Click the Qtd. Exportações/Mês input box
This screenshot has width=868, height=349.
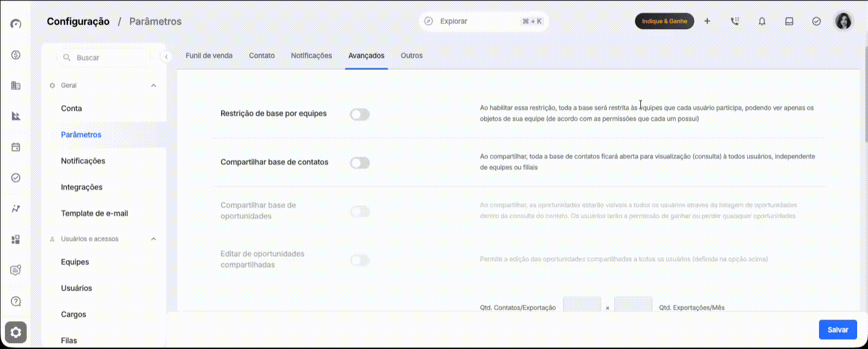(x=633, y=304)
